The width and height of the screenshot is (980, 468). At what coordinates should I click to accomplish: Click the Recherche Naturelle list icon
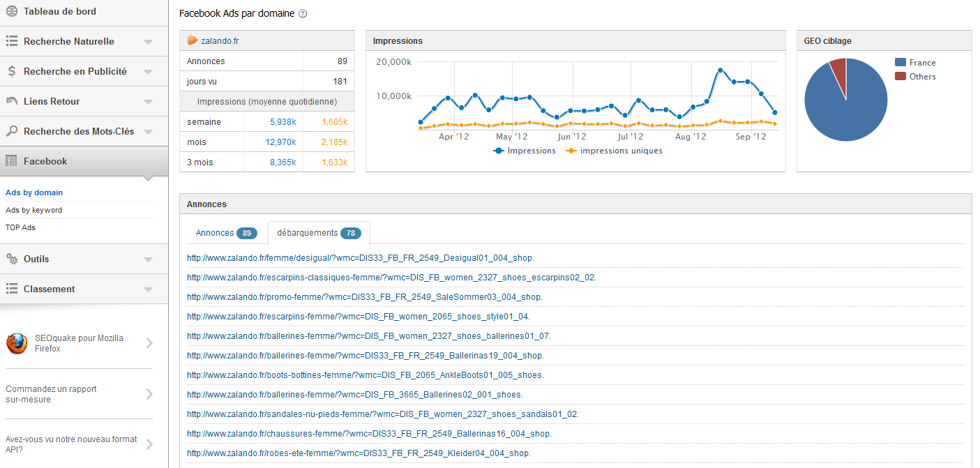pyautogui.click(x=12, y=42)
